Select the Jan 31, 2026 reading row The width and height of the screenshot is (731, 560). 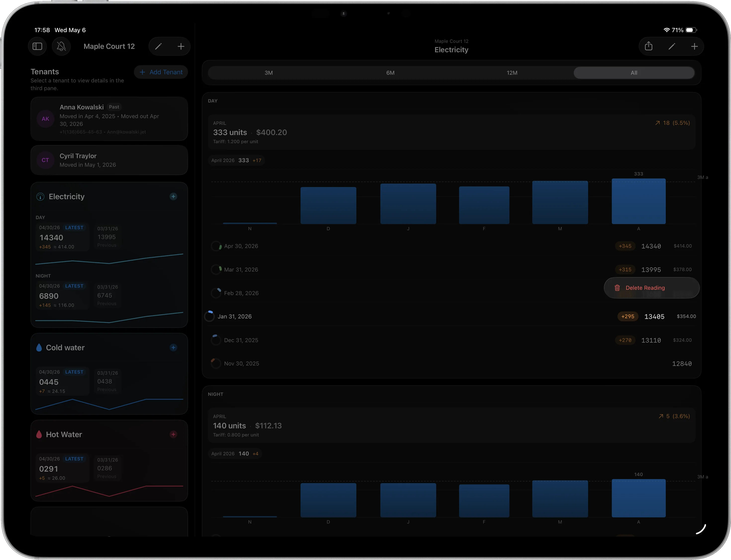[x=452, y=316]
